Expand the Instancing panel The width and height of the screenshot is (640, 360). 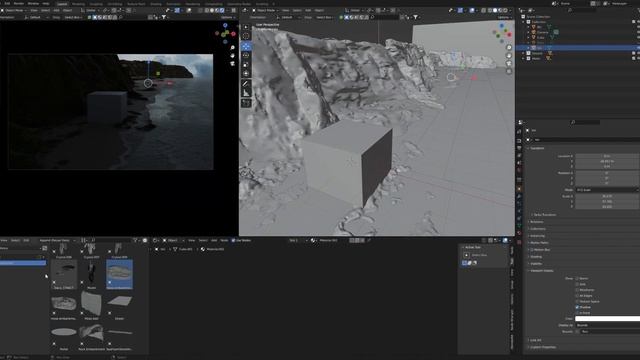[x=537, y=236]
